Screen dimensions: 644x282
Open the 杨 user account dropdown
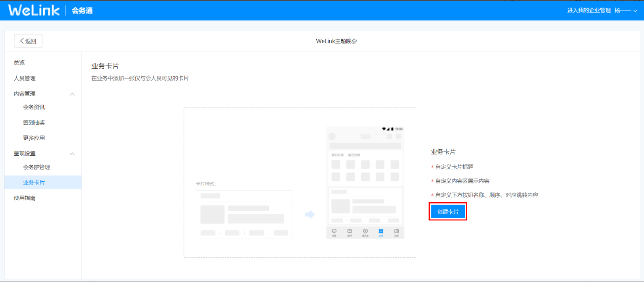tap(625, 10)
